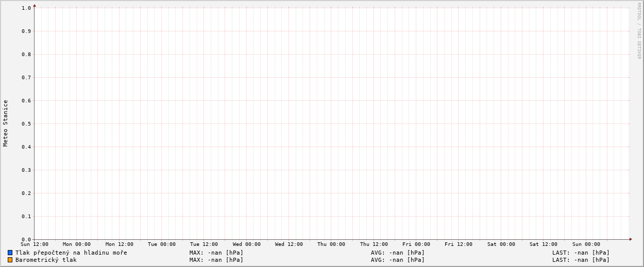This screenshot has width=644, height=267.
Task: Click the AVG value for sea-level pressure
Action: click(x=398, y=253)
